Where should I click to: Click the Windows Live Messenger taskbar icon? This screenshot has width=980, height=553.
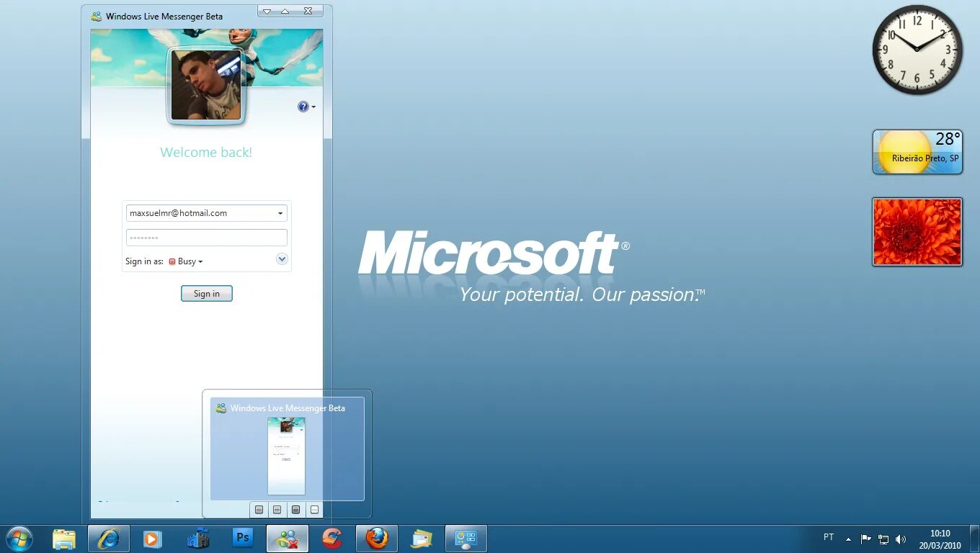click(288, 539)
